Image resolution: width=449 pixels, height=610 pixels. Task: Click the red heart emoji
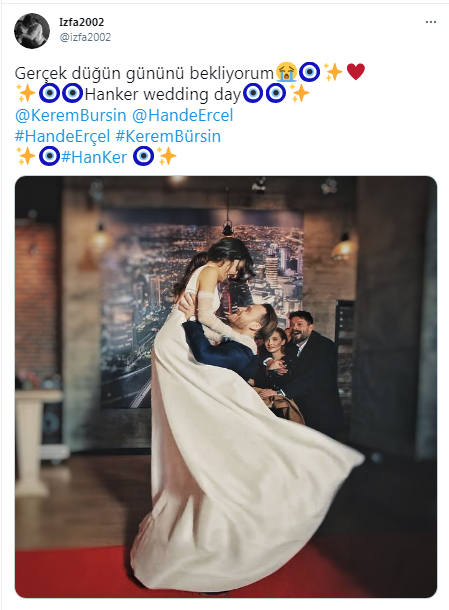[356, 72]
